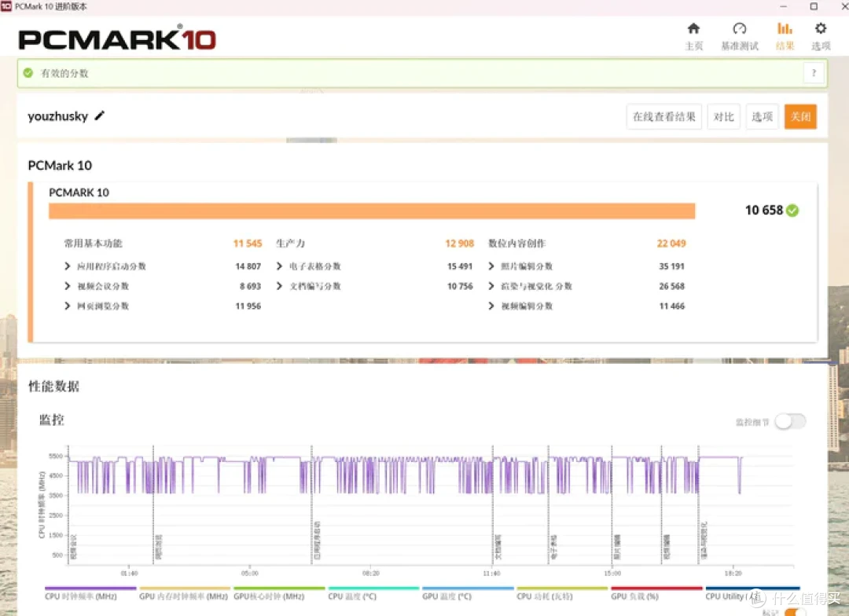This screenshot has height=616, width=849.
Task: Toggle the orange markers (标记) switch
Action: click(x=794, y=612)
